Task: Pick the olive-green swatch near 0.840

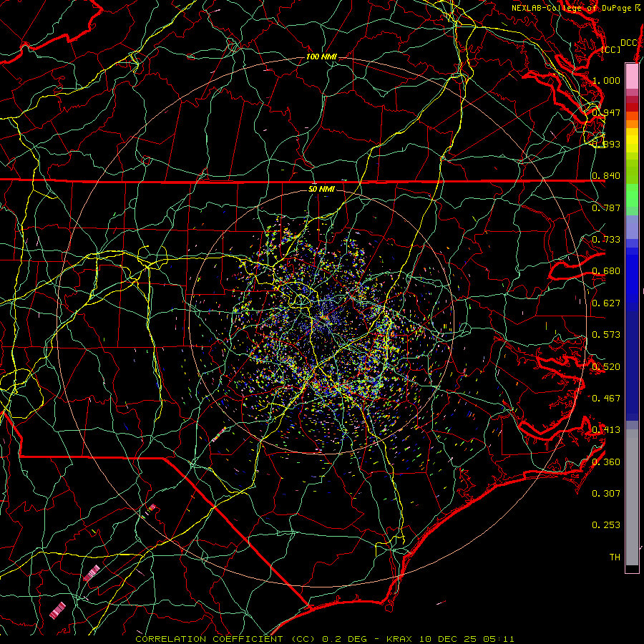Action: tap(632, 171)
